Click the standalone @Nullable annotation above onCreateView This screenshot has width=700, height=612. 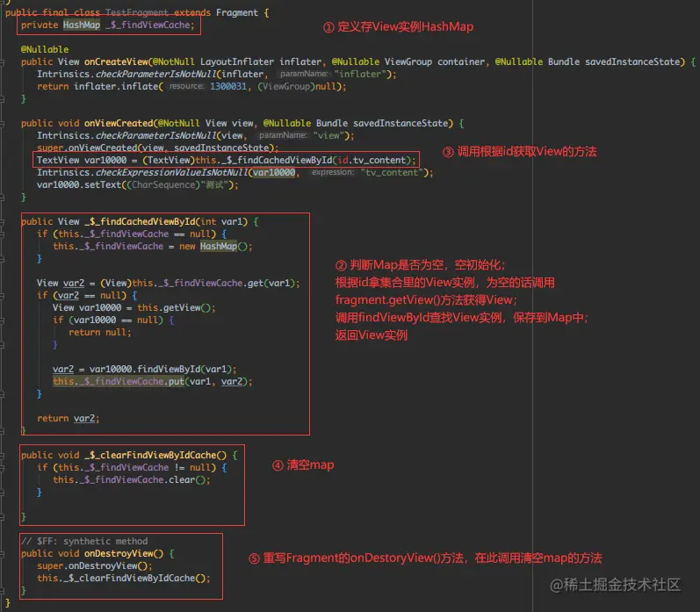click(45, 49)
